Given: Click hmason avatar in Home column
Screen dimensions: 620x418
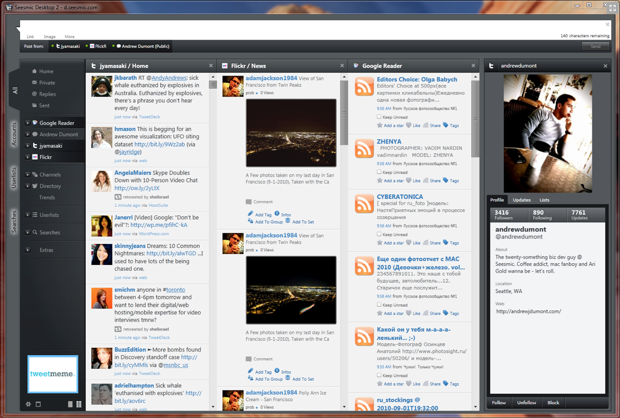Looking at the screenshot, I should click(102, 138).
